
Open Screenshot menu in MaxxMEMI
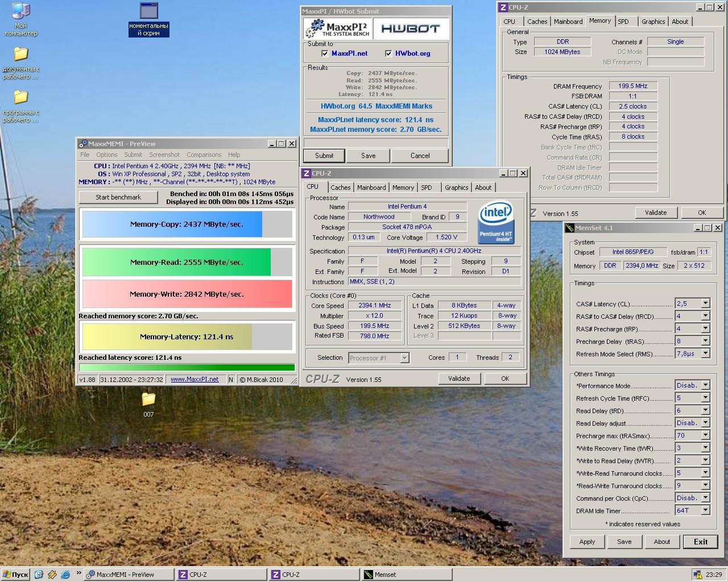pyautogui.click(x=164, y=155)
